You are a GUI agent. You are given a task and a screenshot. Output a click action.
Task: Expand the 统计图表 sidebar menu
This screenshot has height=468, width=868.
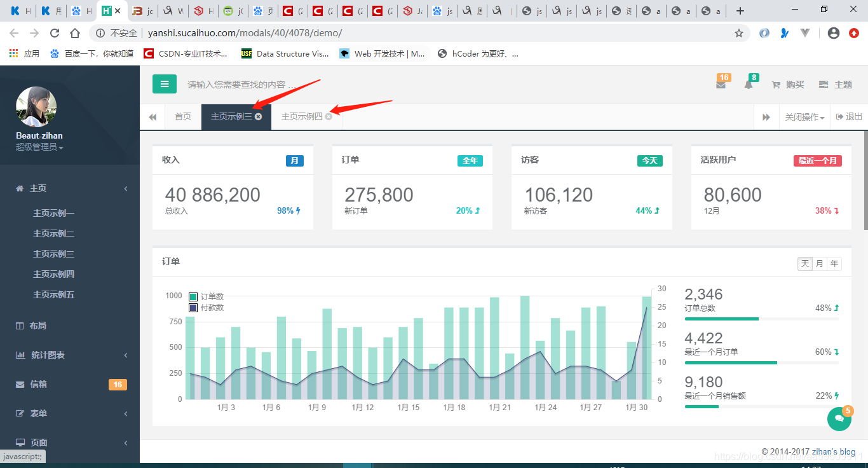pos(70,355)
